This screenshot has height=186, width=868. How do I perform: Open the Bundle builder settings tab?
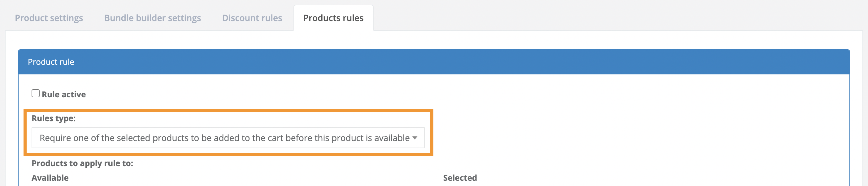(152, 18)
